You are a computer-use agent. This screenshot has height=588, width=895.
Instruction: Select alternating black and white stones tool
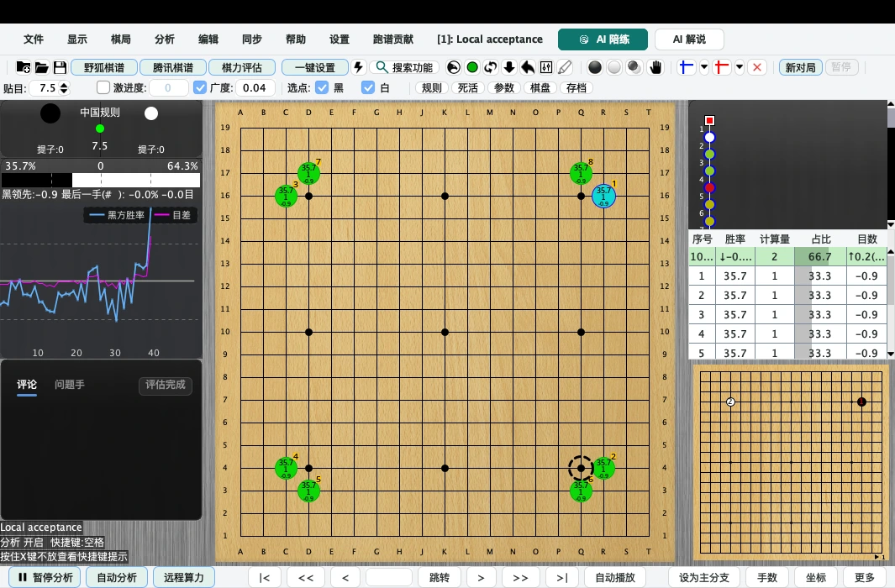[x=634, y=67]
